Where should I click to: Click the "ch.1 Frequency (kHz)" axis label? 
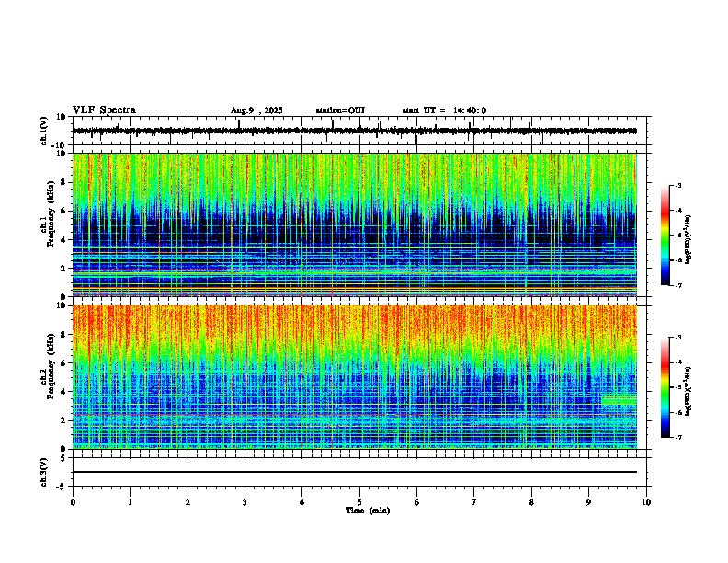[x=48, y=213]
